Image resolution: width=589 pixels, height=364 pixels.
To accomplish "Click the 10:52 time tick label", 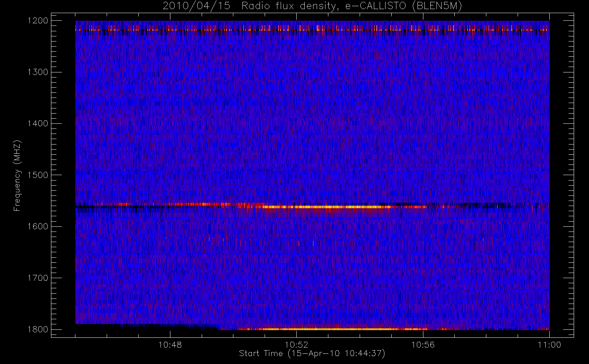I will click(296, 345).
